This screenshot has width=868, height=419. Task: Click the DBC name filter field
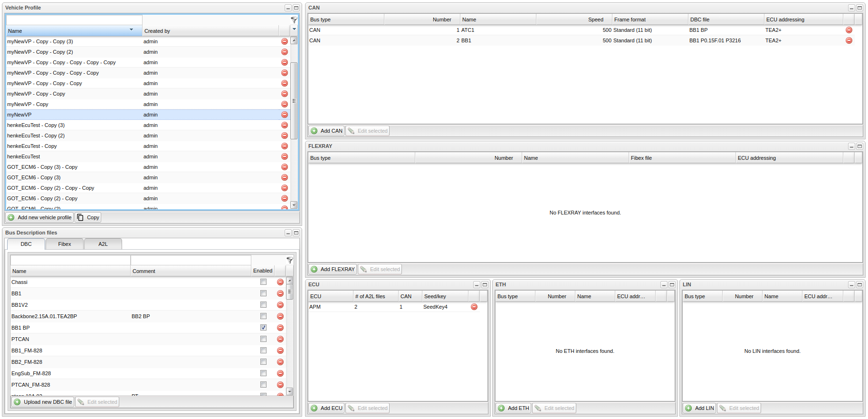pyautogui.click(x=70, y=260)
